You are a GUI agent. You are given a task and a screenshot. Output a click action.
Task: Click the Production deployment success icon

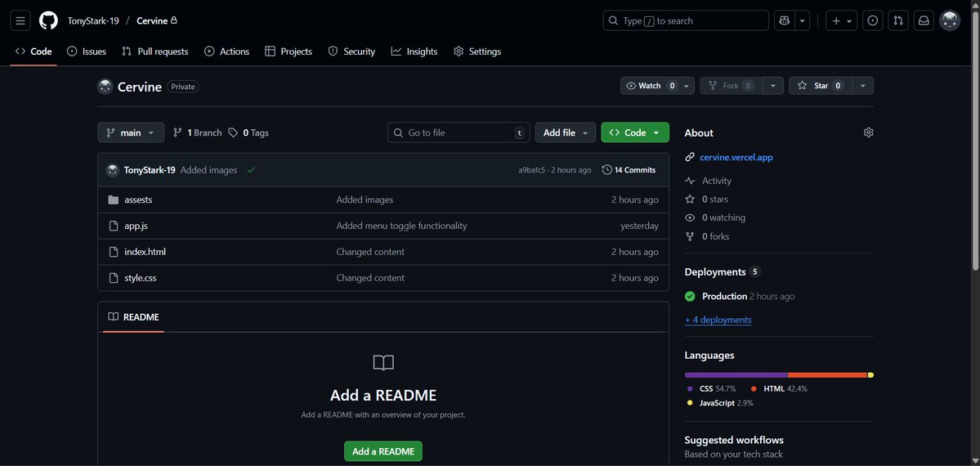[x=690, y=297]
